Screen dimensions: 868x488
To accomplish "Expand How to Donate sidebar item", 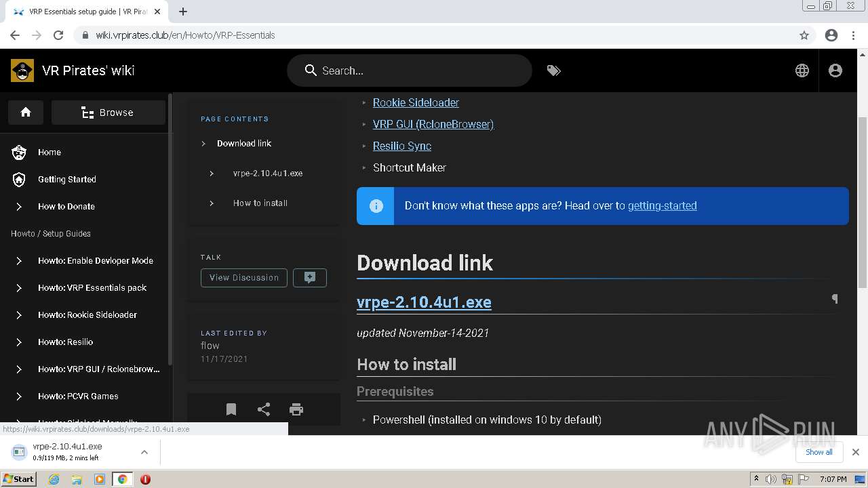I will [19, 207].
